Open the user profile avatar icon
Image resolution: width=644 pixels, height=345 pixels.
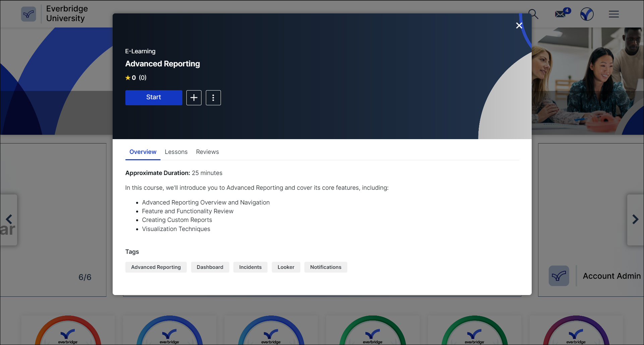click(x=587, y=14)
